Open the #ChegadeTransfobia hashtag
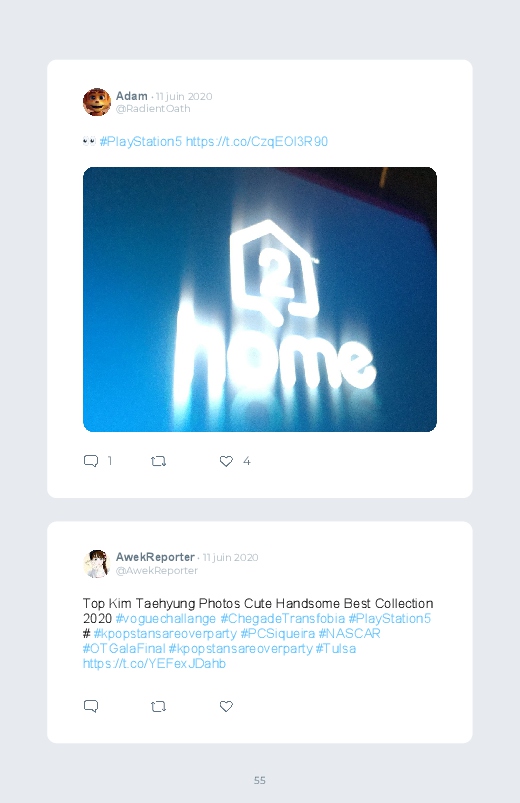 282,619
